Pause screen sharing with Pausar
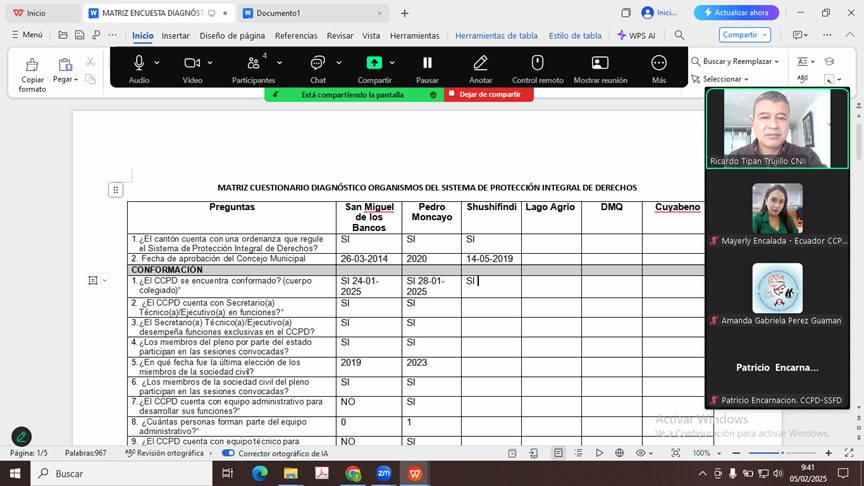864x486 pixels. coord(427,69)
